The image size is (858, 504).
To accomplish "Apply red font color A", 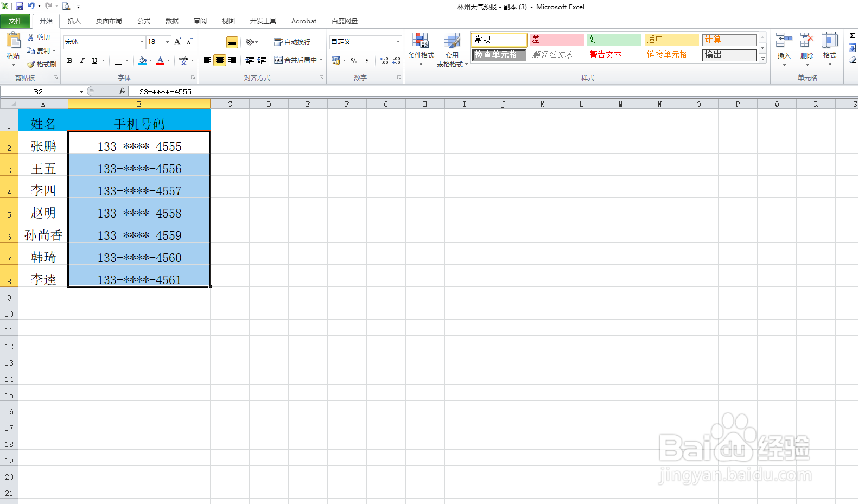I will point(160,61).
